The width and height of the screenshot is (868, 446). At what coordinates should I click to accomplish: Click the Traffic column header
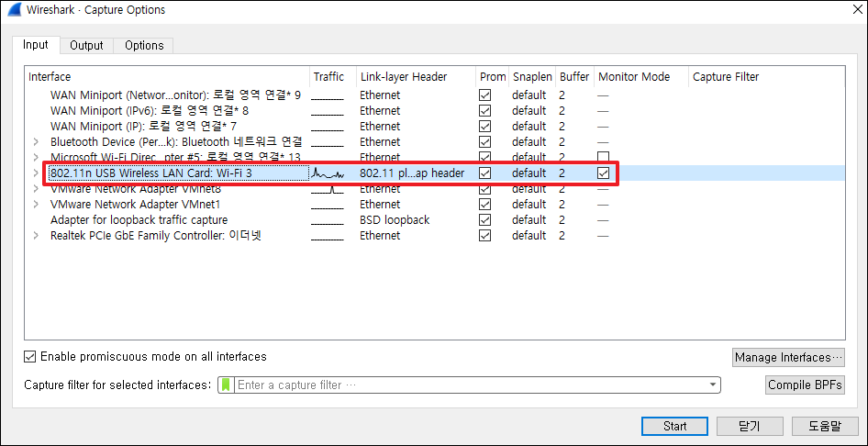pos(333,77)
